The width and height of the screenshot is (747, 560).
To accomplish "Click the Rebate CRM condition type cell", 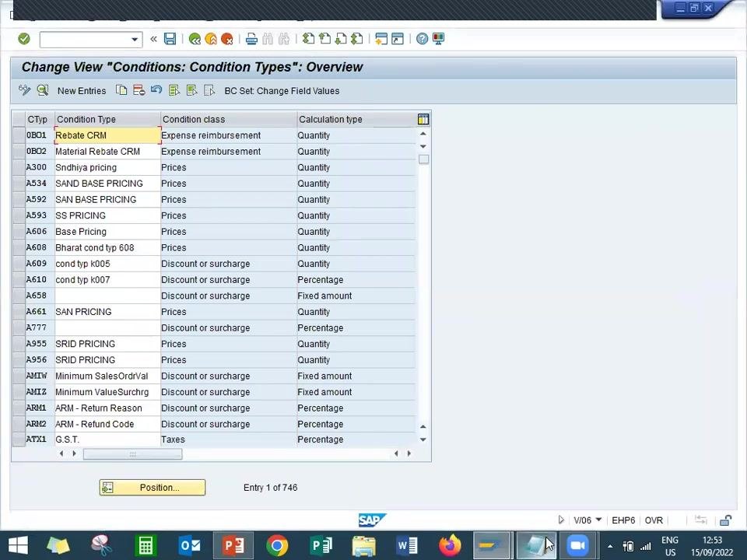I will pyautogui.click(x=107, y=135).
